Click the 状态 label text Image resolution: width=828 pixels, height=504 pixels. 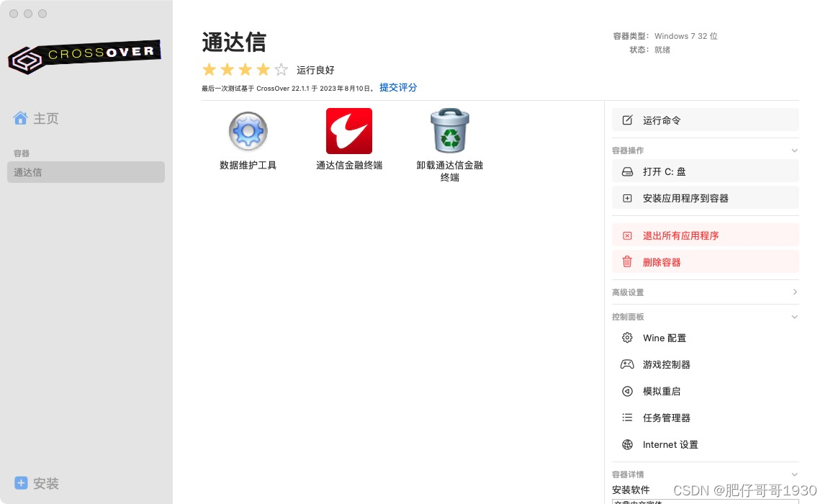click(637, 50)
